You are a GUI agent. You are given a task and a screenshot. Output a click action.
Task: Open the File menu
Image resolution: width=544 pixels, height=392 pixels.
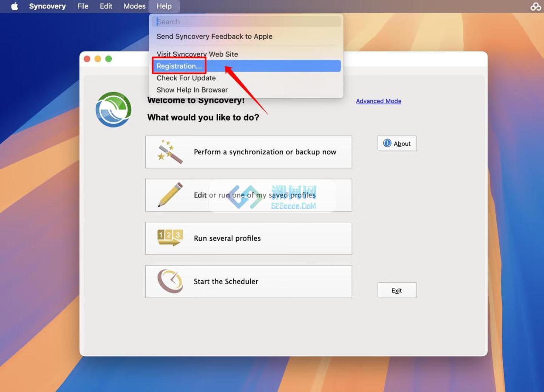(83, 6)
